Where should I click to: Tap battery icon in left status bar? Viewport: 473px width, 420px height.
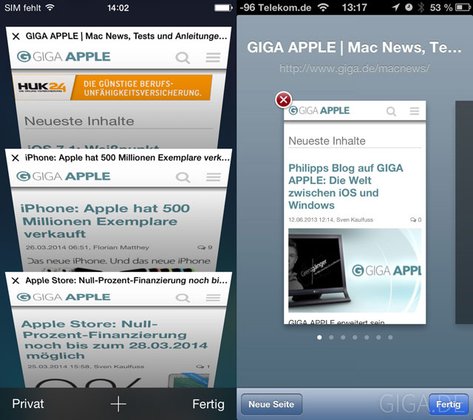(x=223, y=8)
